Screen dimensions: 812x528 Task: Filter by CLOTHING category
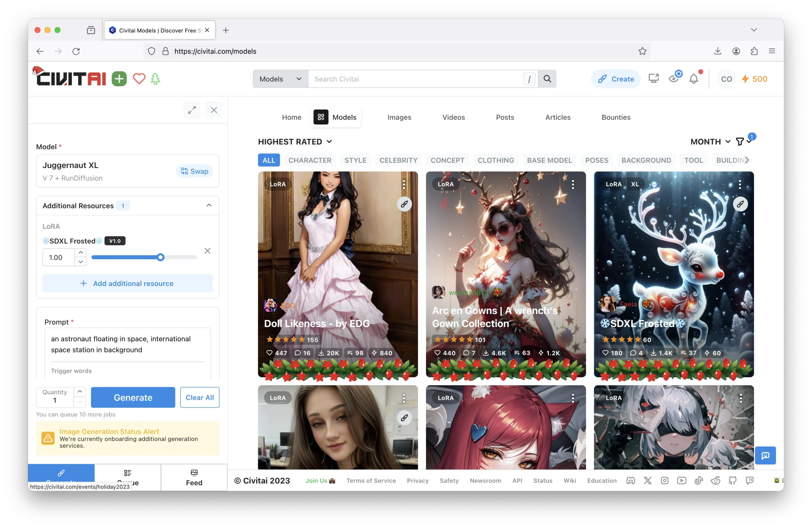pos(495,160)
